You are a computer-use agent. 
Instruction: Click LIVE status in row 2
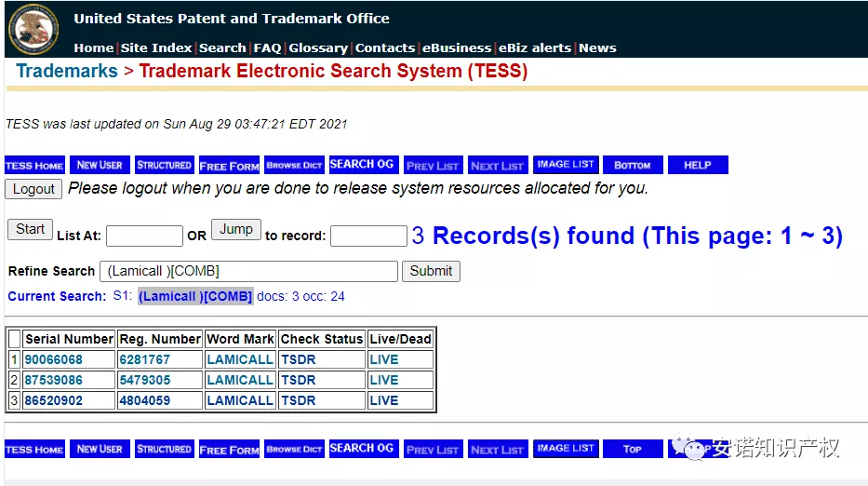(x=384, y=380)
